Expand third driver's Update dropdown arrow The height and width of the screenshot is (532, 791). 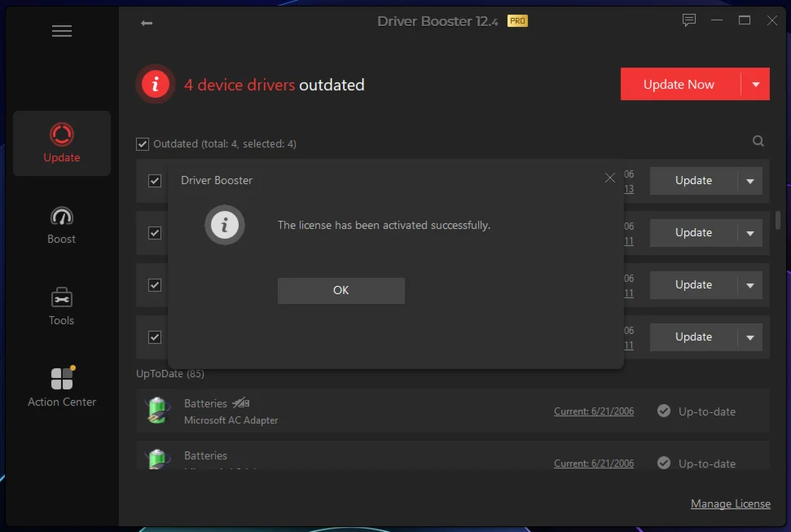click(750, 285)
